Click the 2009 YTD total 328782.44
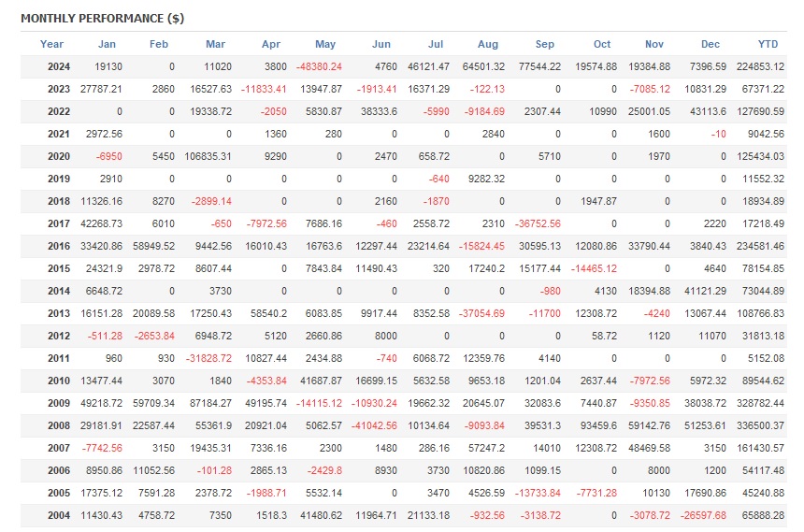804x532 pixels. tap(758, 403)
